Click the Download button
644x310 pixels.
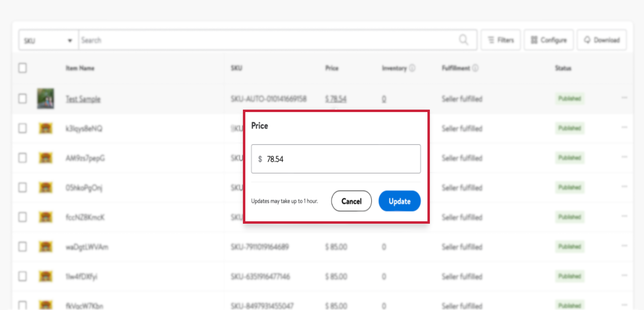[x=601, y=40]
